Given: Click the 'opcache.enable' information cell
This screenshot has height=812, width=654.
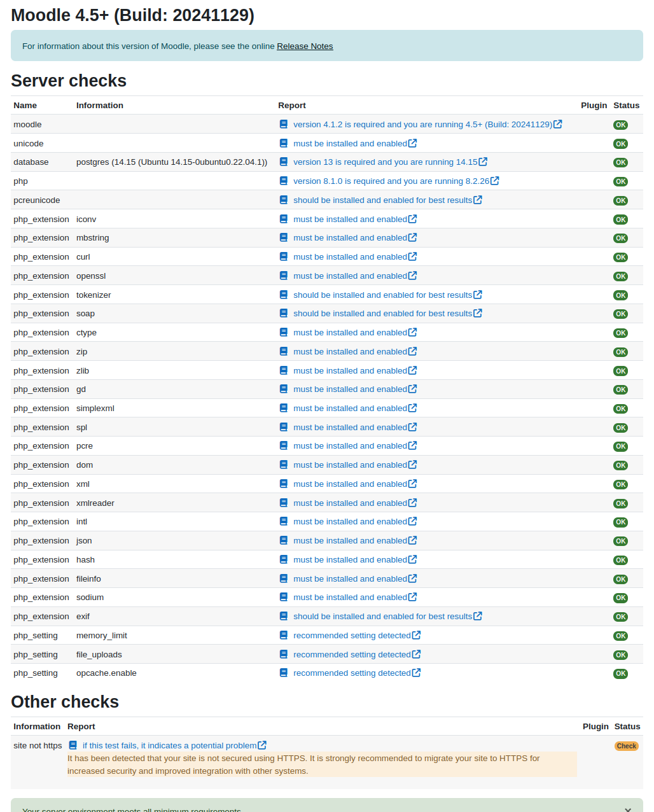Looking at the screenshot, I should tap(106, 673).
